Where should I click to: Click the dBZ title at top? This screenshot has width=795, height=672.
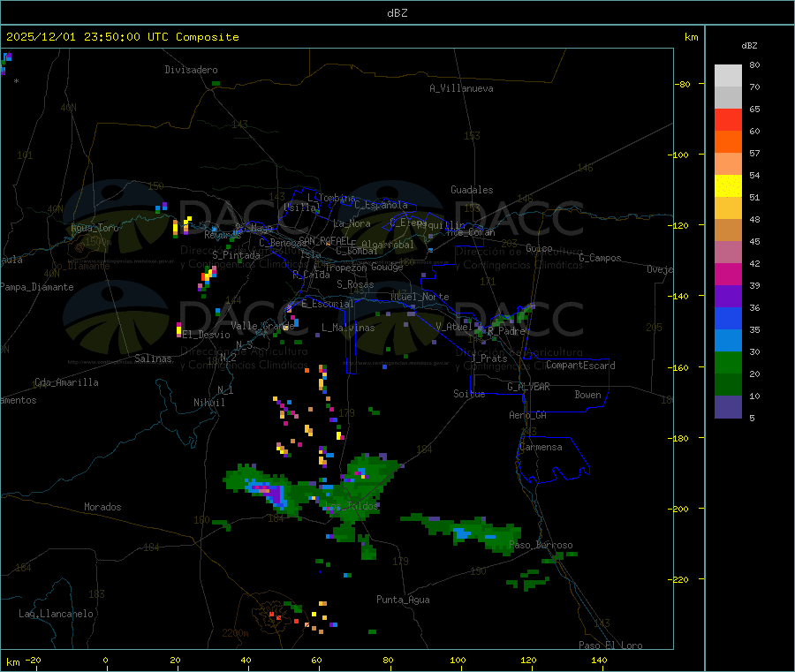click(397, 13)
